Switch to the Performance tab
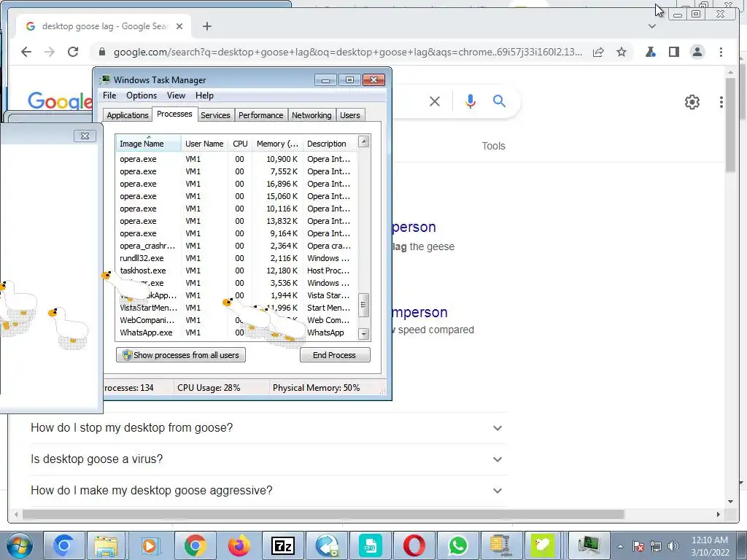Screen dimensions: 747x560 pyautogui.click(x=260, y=115)
